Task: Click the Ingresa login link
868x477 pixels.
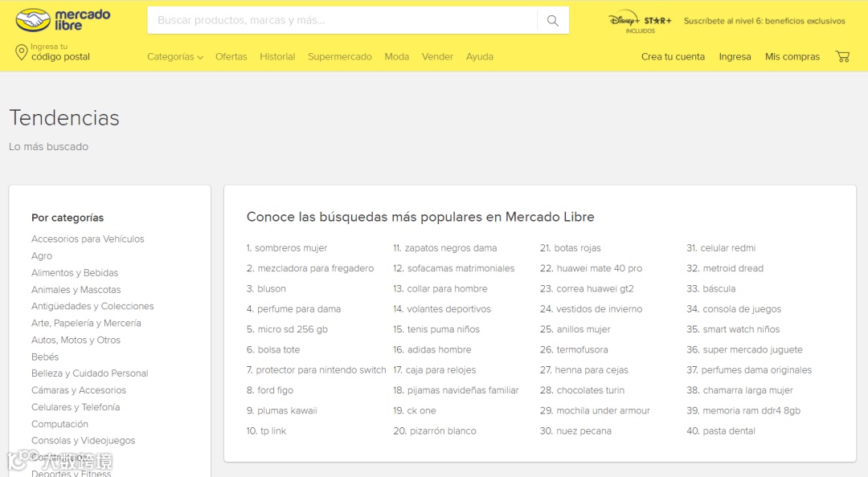Action: coord(735,56)
